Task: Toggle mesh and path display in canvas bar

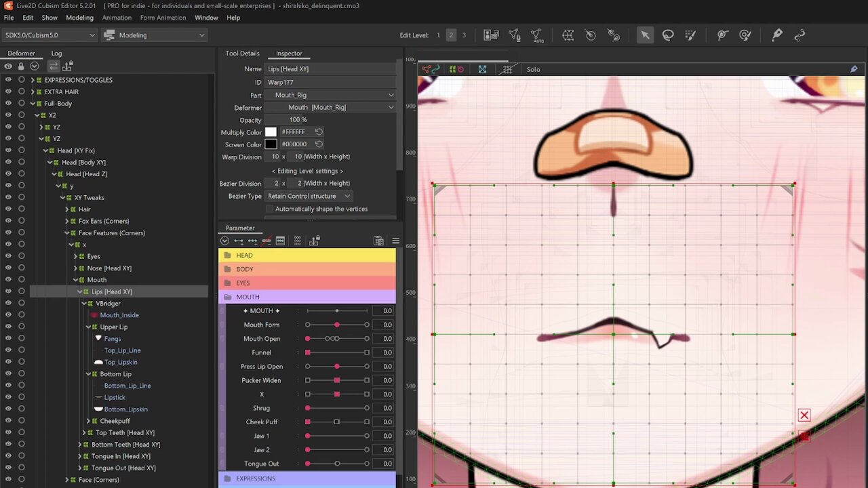Action: coord(431,69)
